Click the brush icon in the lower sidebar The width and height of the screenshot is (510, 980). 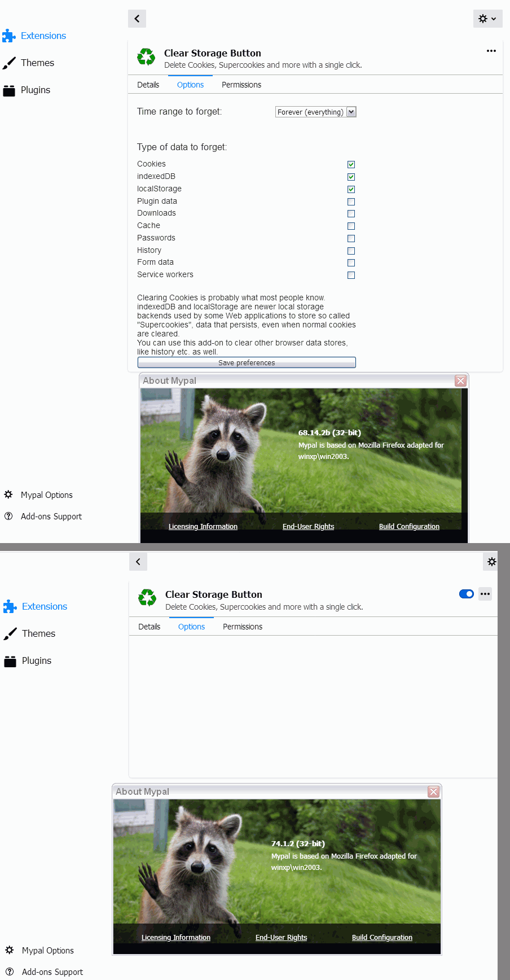point(10,634)
